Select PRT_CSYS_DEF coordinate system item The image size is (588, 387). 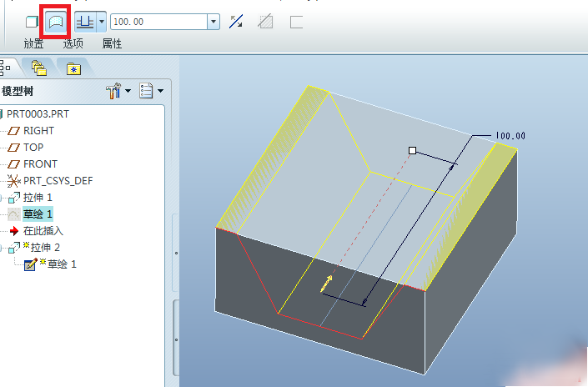[57, 180]
